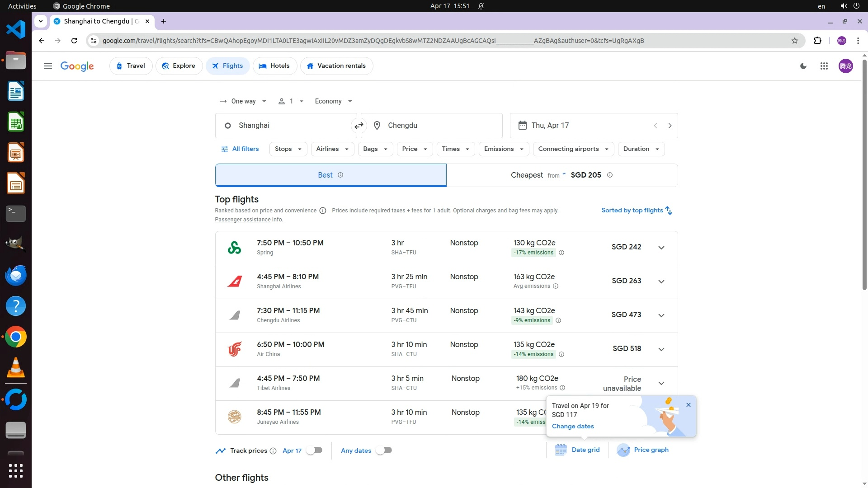868x488 pixels.
Task: Bookmark this page with star icon
Action: [x=794, y=41]
